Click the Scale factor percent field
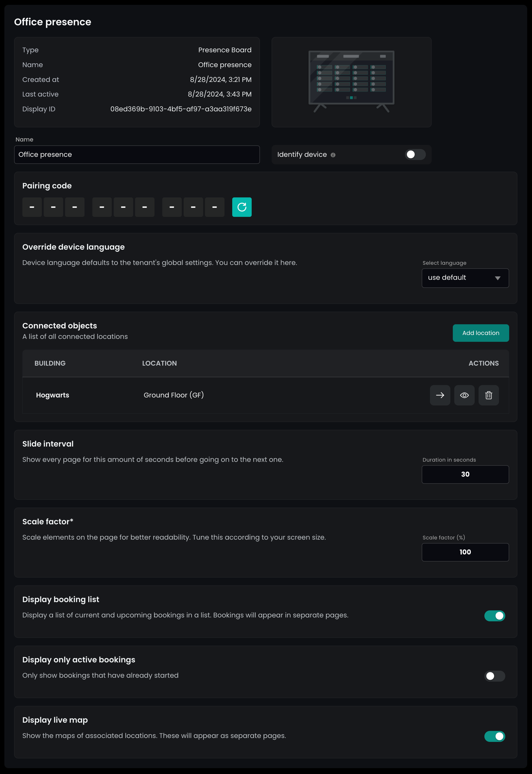This screenshot has width=532, height=774. (x=465, y=552)
